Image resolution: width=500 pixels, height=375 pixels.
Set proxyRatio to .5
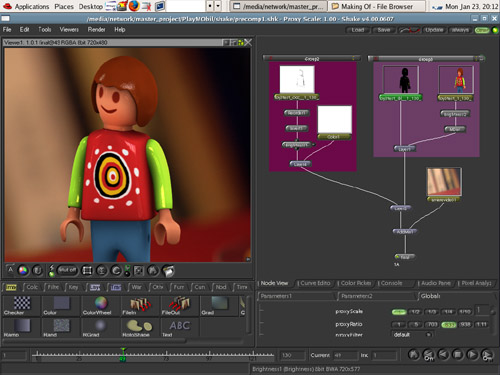pyautogui.click(x=415, y=324)
